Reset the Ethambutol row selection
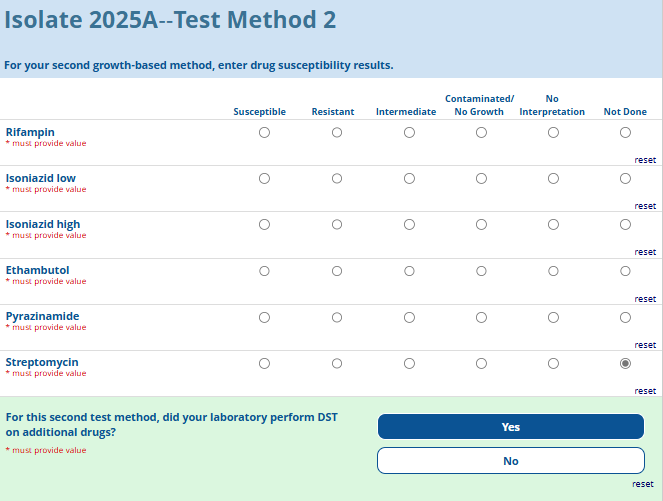The width and height of the screenshot is (663, 501). [x=645, y=299]
